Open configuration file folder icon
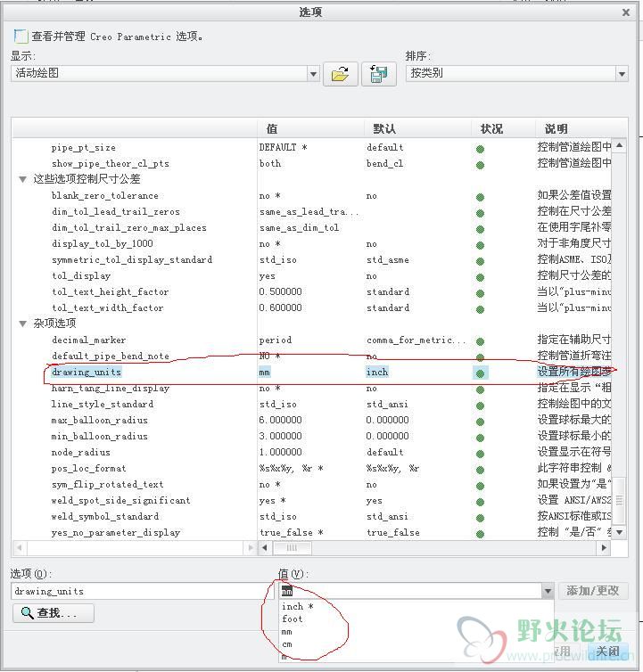The image size is (643, 672). (340, 74)
